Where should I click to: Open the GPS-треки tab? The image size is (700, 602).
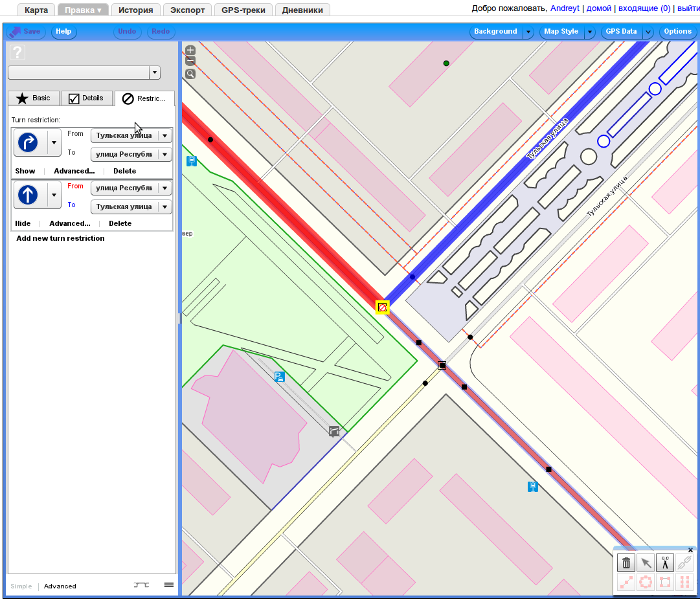242,10
